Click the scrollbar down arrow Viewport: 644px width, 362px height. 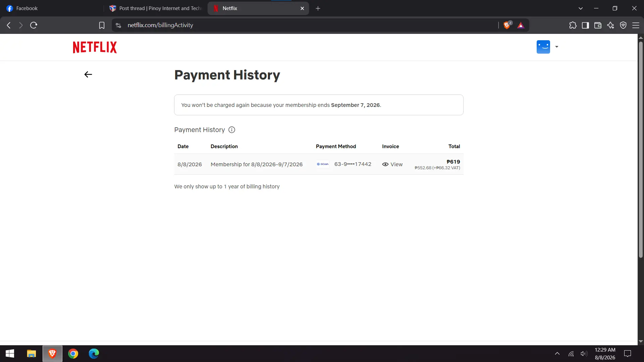[641, 342]
